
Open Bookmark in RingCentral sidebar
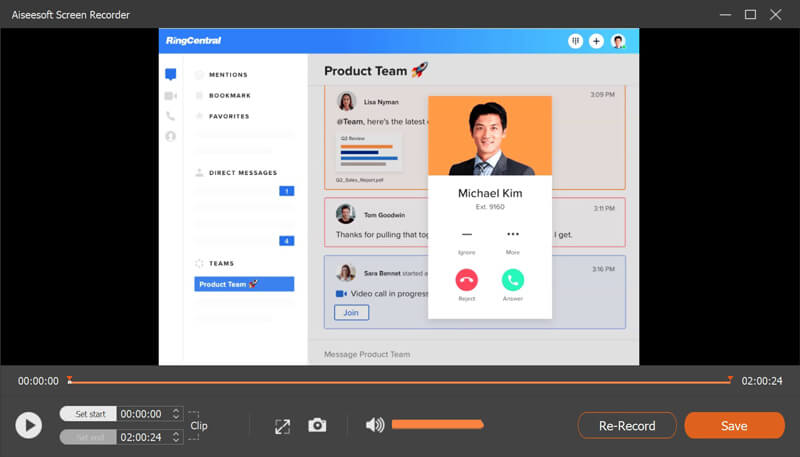pyautogui.click(x=230, y=95)
